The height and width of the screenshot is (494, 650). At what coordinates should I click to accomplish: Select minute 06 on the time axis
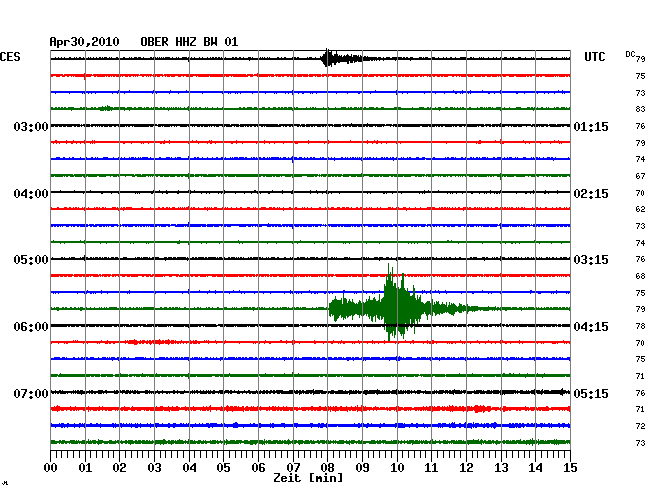258,467
